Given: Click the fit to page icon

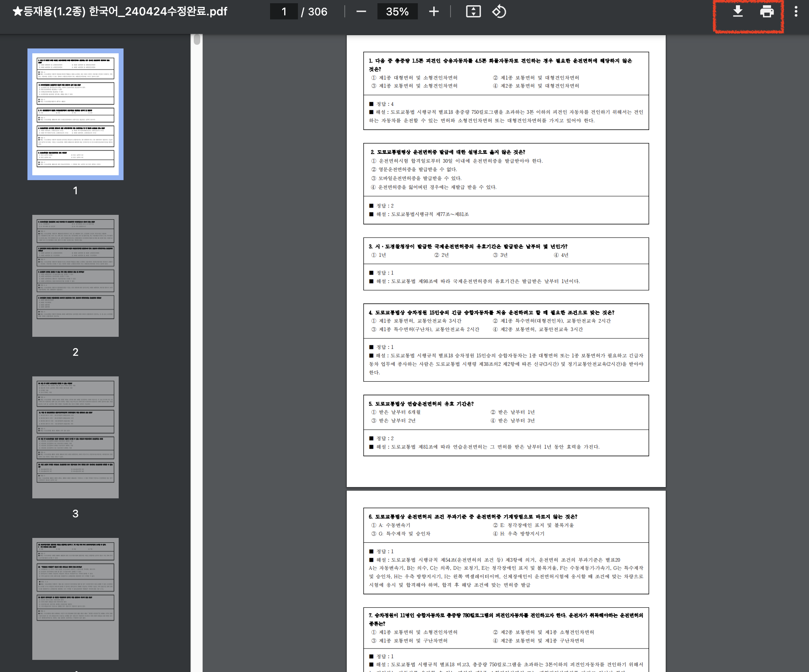Looking at the screenshot, I should point(473,11).
